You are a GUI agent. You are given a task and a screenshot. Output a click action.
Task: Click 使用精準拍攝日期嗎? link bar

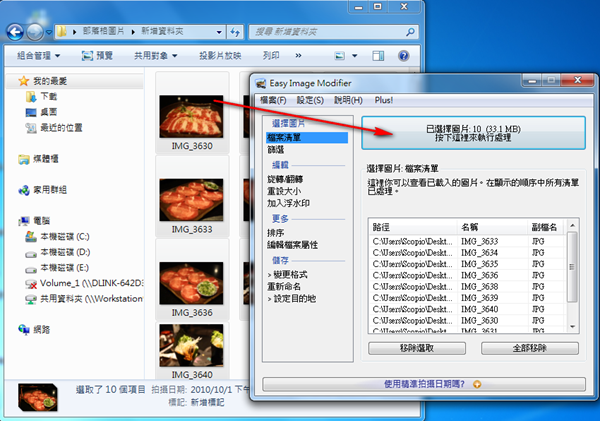424,384
